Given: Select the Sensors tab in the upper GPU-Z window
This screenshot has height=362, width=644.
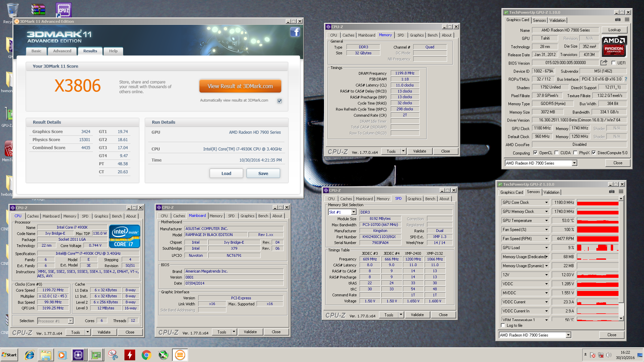Looking at the screenshot, I should 539,20.
